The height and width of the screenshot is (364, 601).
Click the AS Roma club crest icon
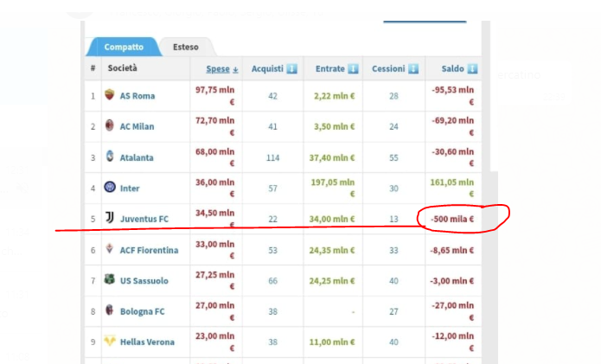click(110, 95)
